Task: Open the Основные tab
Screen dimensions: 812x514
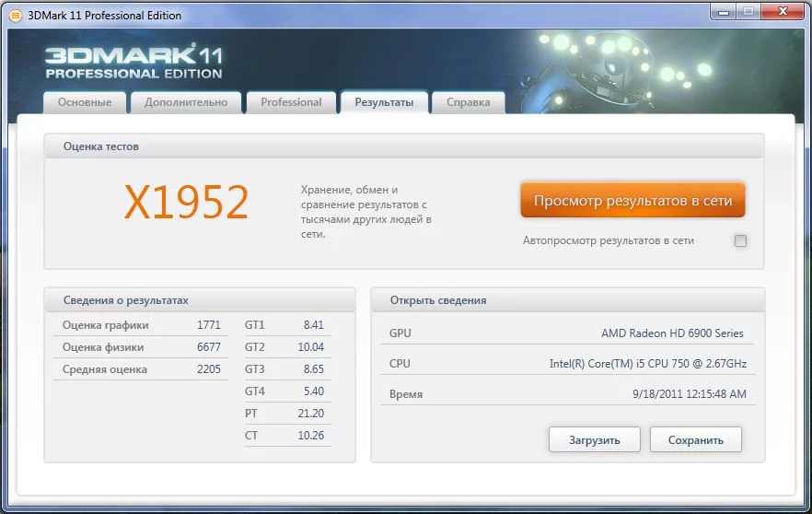Action: click(85, 102)
